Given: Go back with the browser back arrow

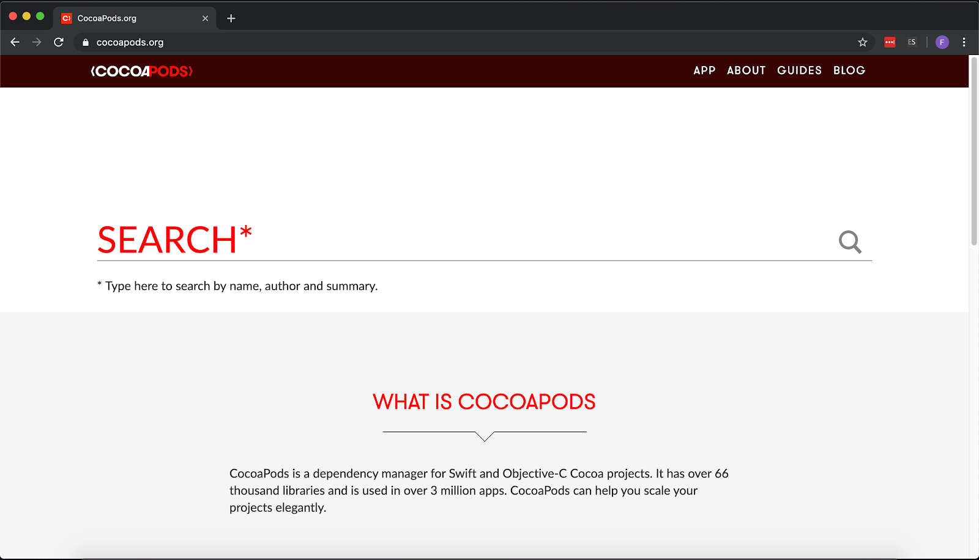Looking at the screenshot, I should click(15, 42).
